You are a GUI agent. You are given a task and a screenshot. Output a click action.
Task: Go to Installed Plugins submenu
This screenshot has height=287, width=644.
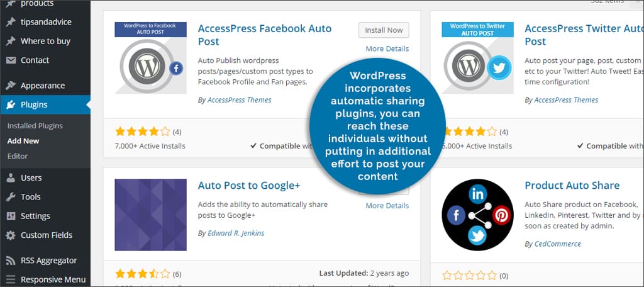tap(35, 126)
